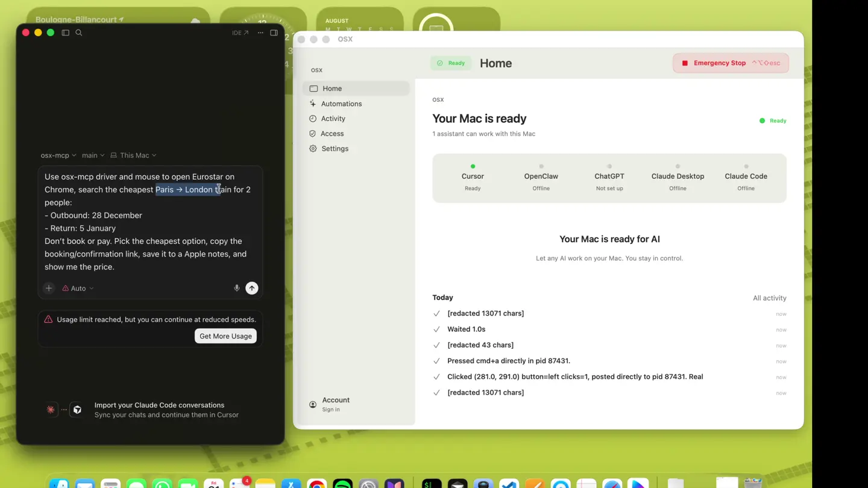Click the Access shield icon in OSX sidebar

(312, 133)
